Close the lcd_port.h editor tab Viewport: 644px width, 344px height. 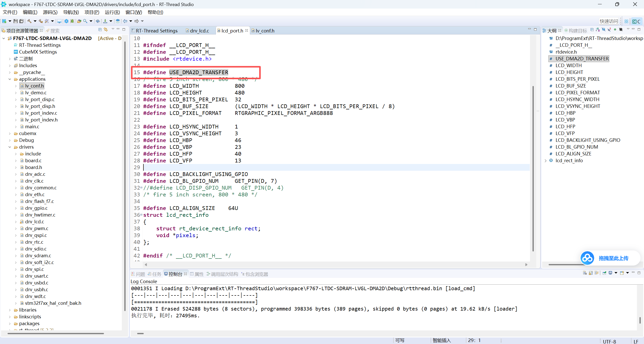[247, 30]
